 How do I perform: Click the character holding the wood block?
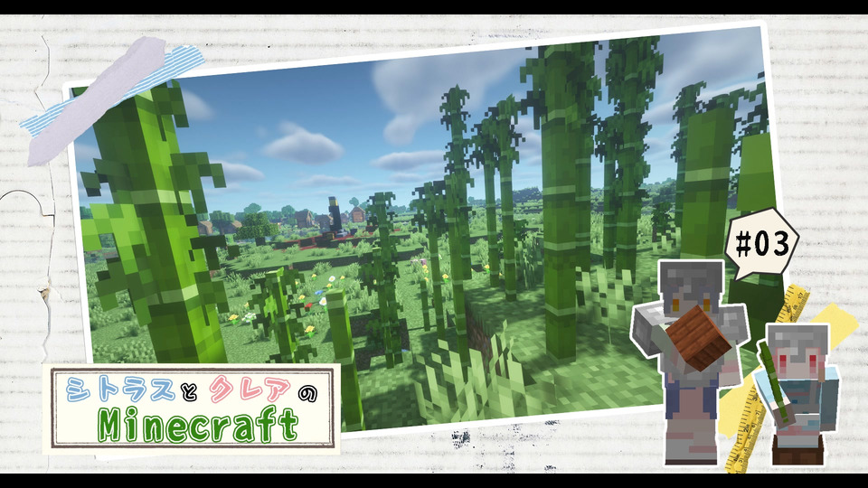(x=690, y=362)
